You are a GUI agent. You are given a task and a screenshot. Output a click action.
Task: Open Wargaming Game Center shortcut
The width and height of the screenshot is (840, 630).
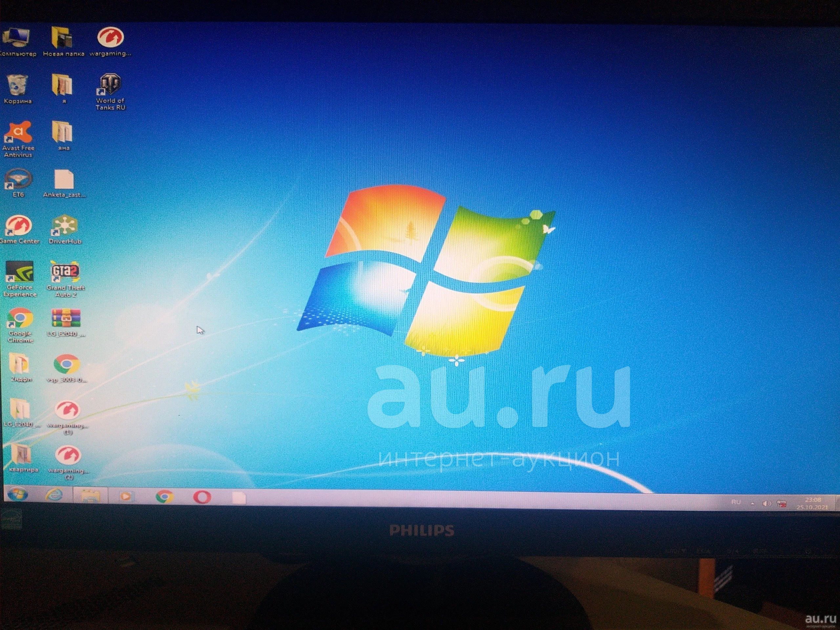coord(19,230)
